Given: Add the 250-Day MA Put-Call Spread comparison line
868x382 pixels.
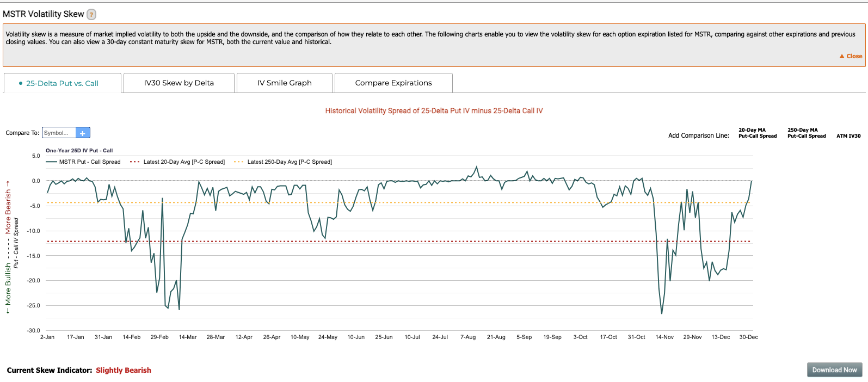Looking at the screenshot, I should 807,133.
